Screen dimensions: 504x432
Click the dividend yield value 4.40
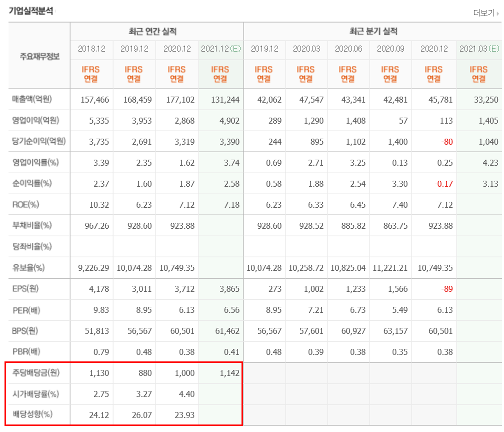[187, 394]
